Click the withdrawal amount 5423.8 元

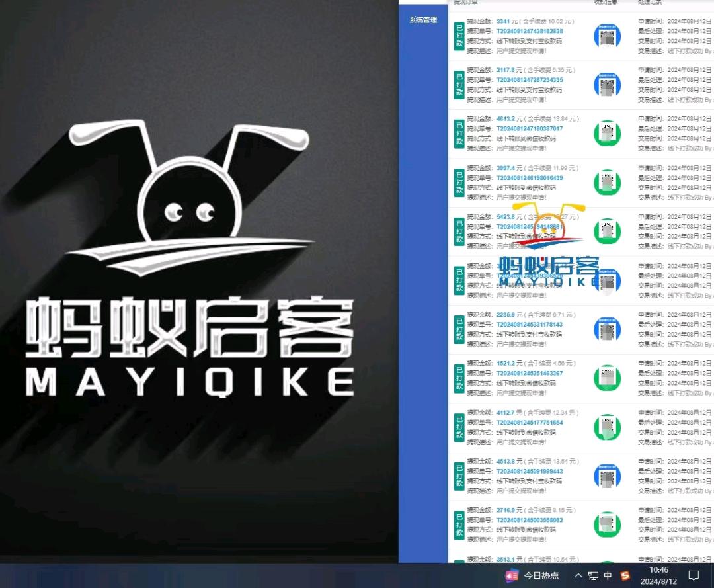(510, 217)
